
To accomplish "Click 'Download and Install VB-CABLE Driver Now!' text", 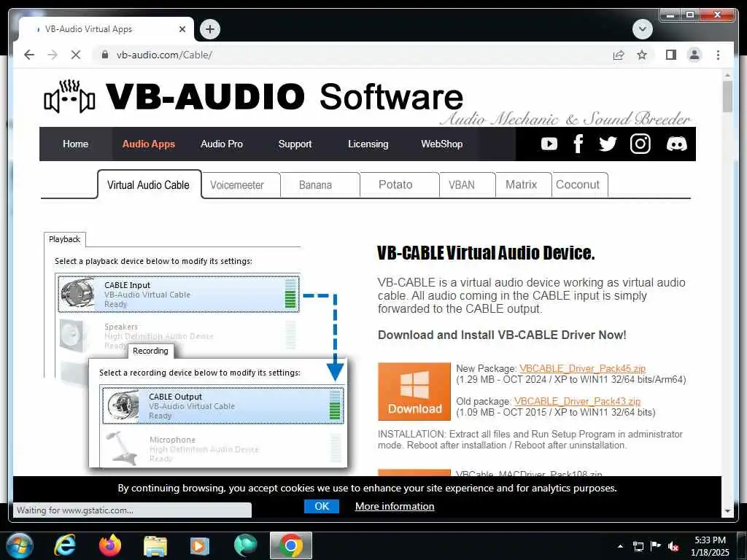I will coord(502,335).
